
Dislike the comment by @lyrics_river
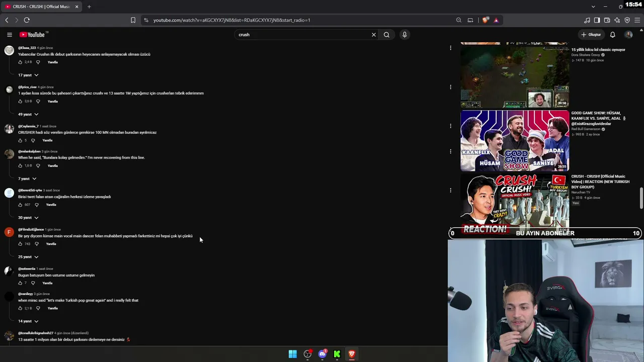coord(38,102)
